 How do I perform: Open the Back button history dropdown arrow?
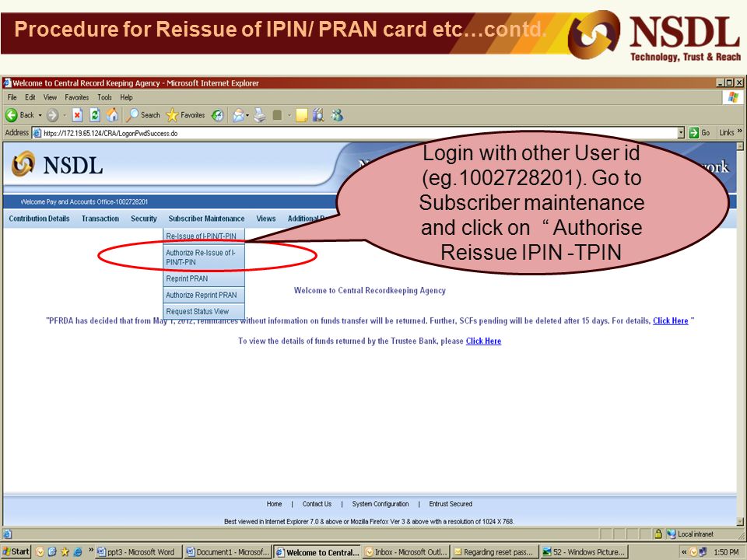pos(40,115)
